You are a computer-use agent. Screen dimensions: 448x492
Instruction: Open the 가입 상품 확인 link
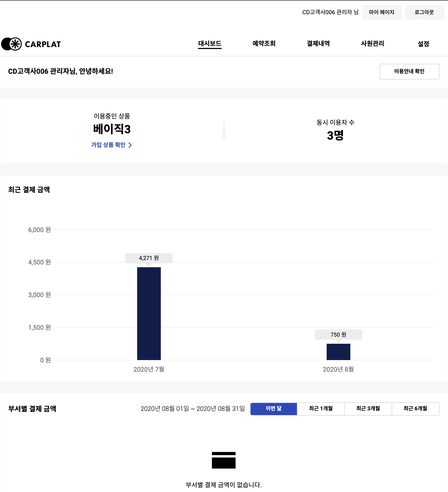tap(111, 145)
